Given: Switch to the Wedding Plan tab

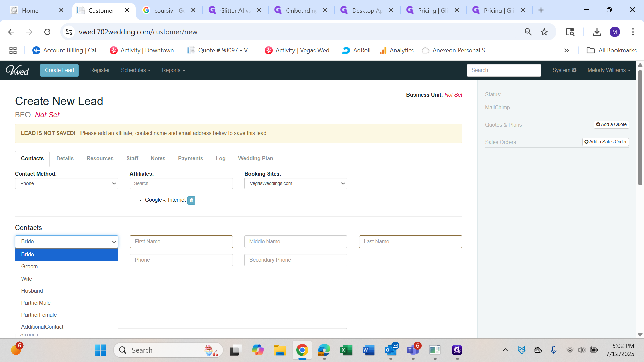Looking at the screenshot, I should (255, 158).
